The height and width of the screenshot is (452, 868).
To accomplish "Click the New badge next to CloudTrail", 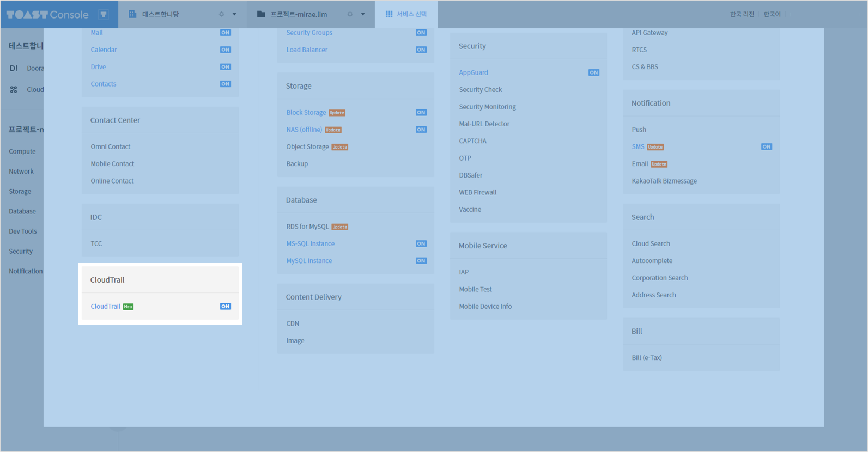I will pos(128,307).
